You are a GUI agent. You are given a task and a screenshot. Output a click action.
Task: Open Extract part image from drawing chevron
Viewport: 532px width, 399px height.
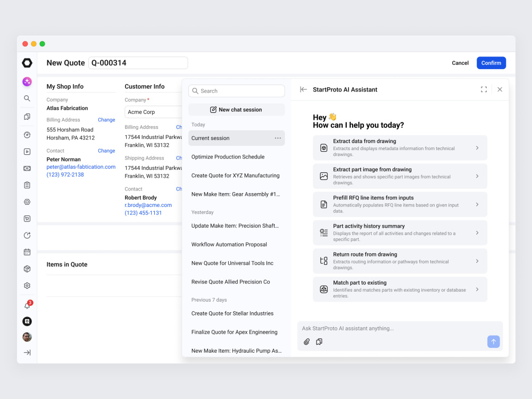477,176
